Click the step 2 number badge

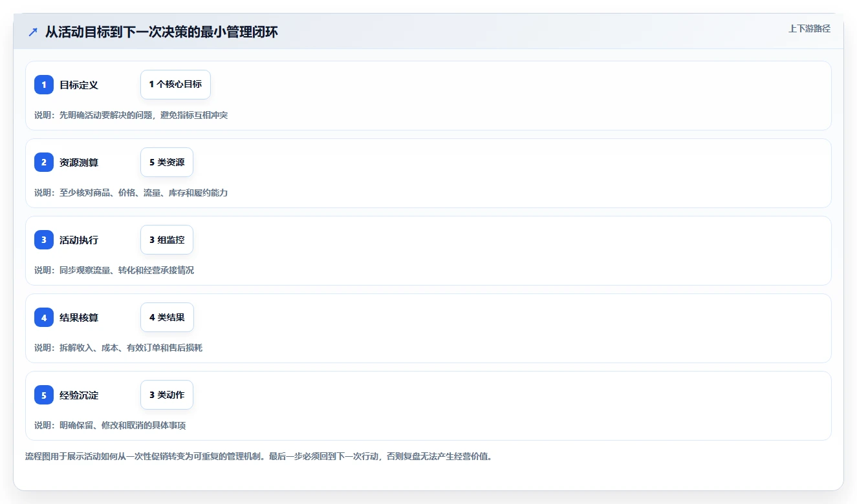point(44,162)
